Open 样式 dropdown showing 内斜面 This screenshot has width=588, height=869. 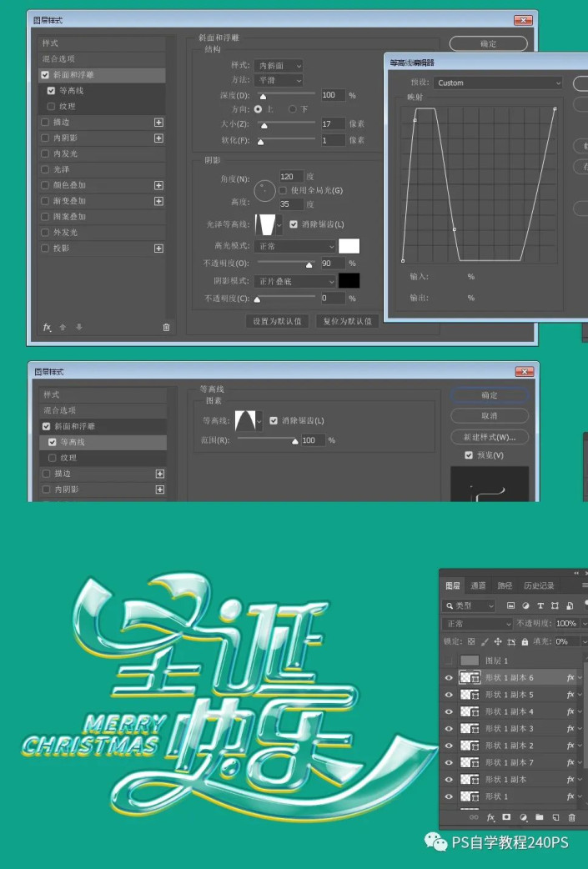279,65
